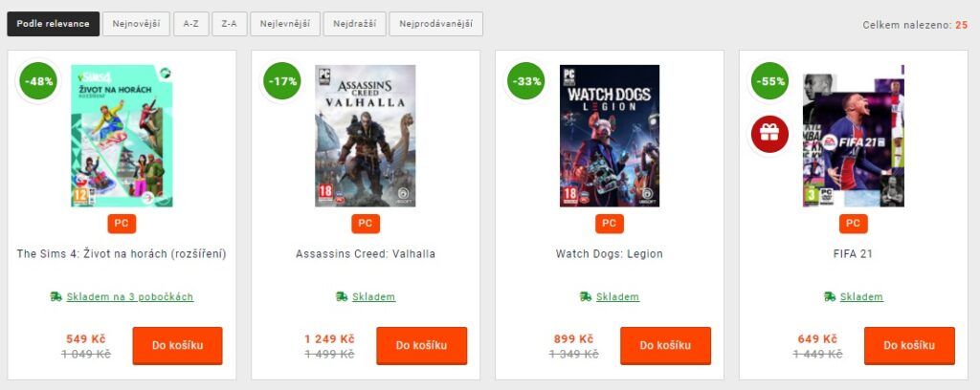Click the -55% discount badge on FIFA 21

point(769,81)
